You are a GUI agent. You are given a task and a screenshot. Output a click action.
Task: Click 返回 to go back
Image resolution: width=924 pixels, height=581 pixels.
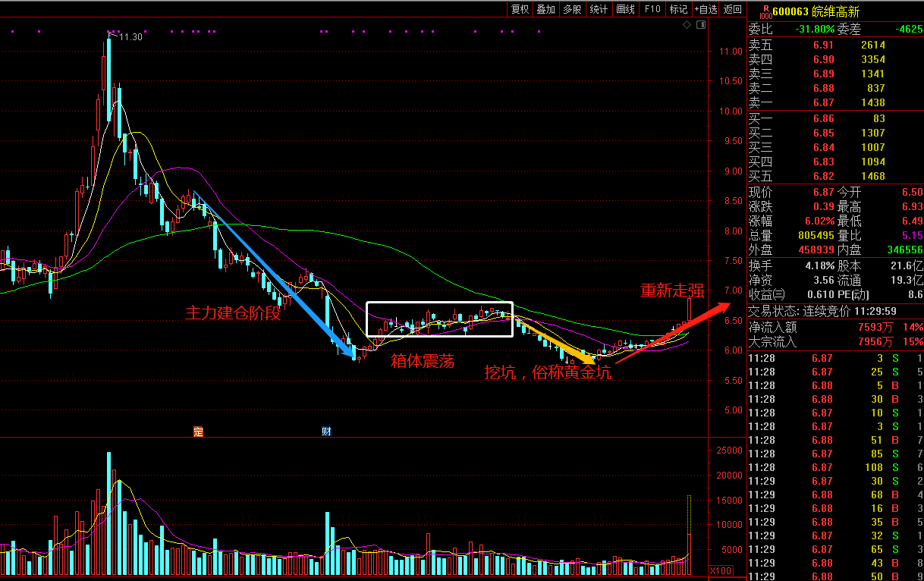[733, 9]
